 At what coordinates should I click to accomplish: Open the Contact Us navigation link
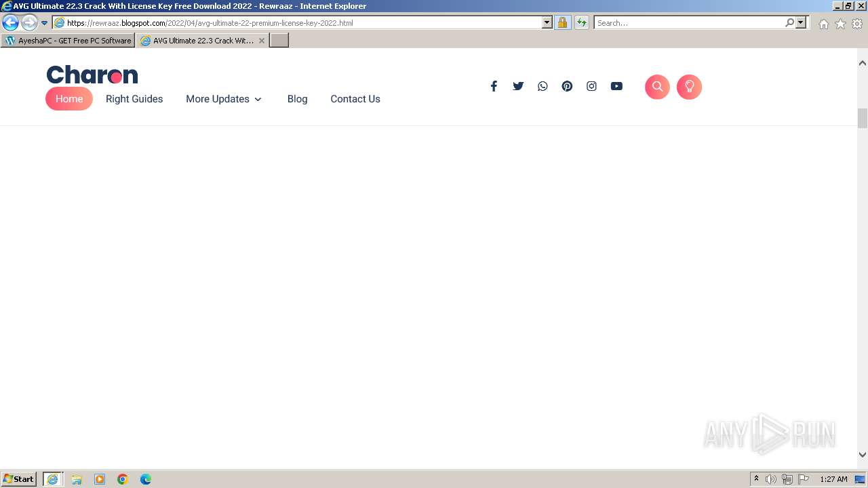click(355, 99)
